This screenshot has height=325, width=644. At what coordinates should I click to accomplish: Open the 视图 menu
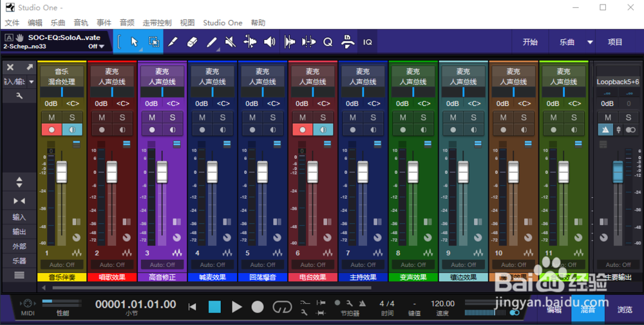[x=187, y=23]
